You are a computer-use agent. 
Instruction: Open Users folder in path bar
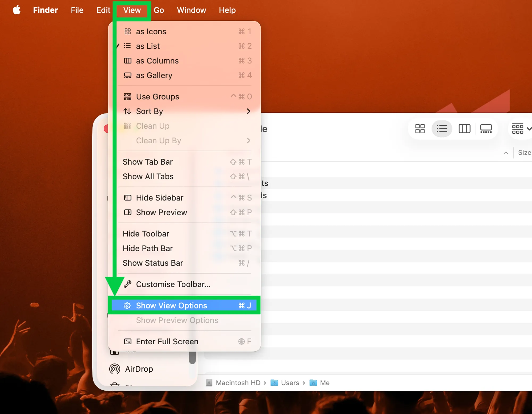[x=290, y=383]
